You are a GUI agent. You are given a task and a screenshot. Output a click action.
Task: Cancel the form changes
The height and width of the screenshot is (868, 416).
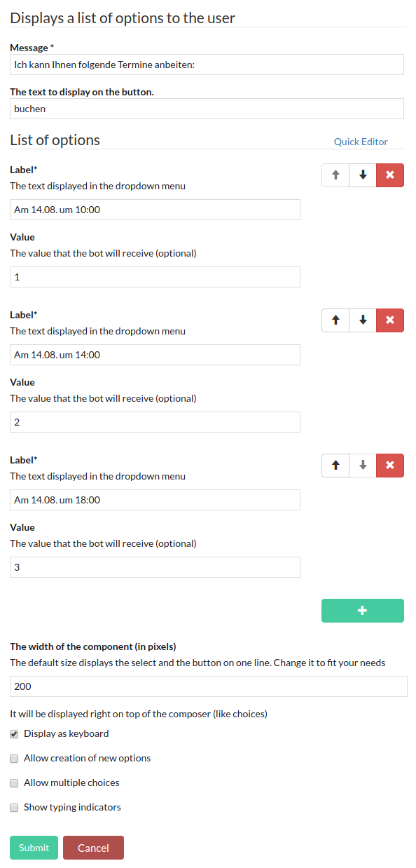pos(93,847)
